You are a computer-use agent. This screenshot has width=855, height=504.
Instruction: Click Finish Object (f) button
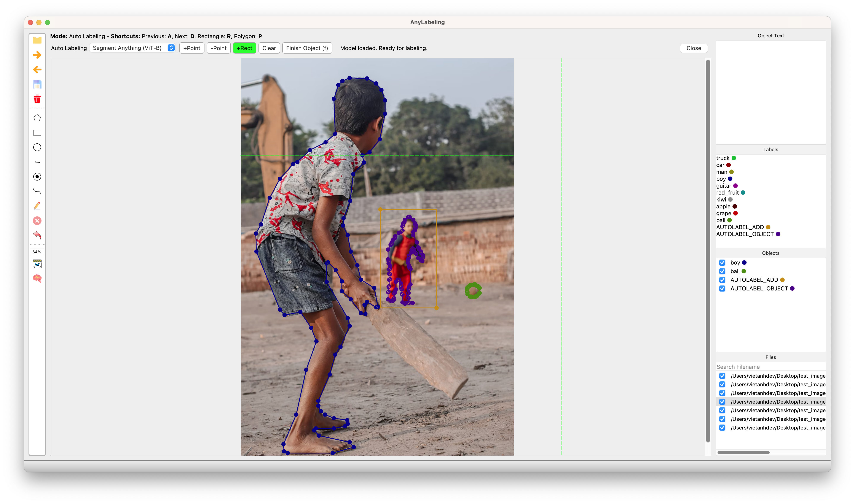tap(307, 48)
